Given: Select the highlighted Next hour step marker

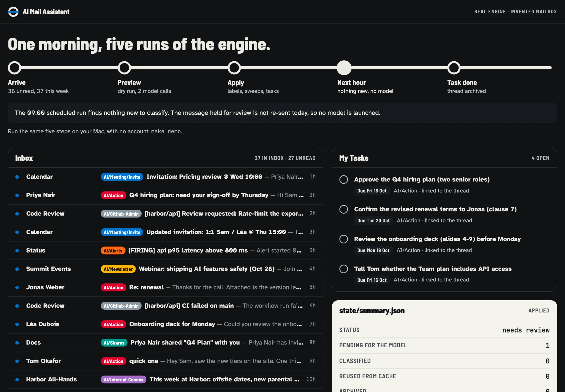Looking at the screenshot, I should (x=344, y=68).
